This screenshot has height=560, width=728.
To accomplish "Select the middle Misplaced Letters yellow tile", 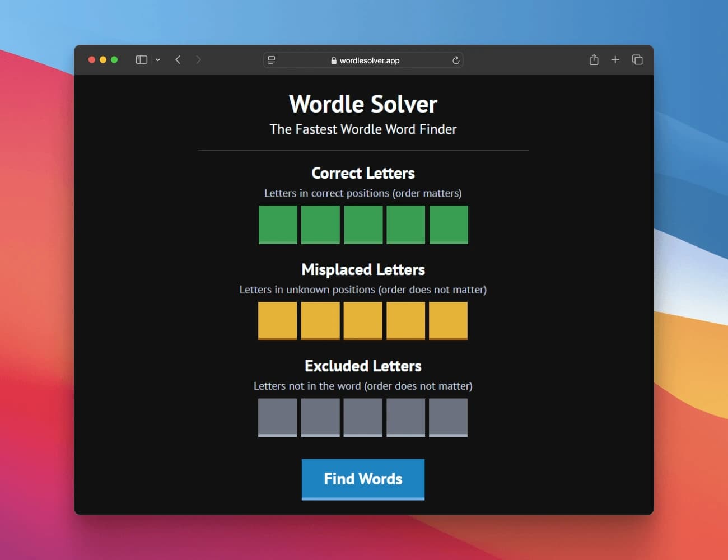I will tap(362, 321).
